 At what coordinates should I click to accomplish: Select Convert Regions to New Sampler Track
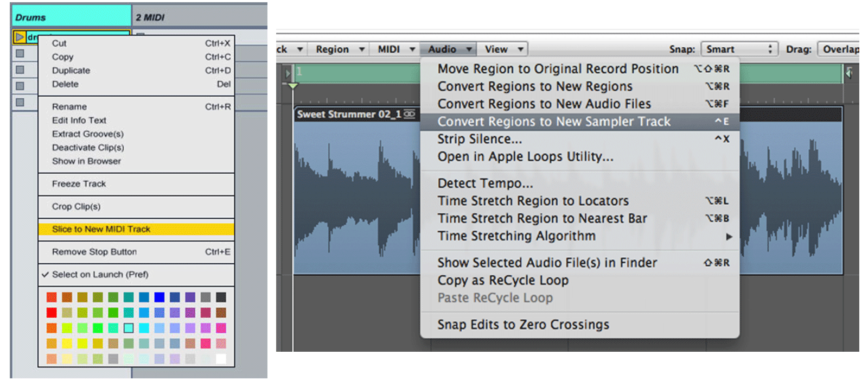pos(554,122)
